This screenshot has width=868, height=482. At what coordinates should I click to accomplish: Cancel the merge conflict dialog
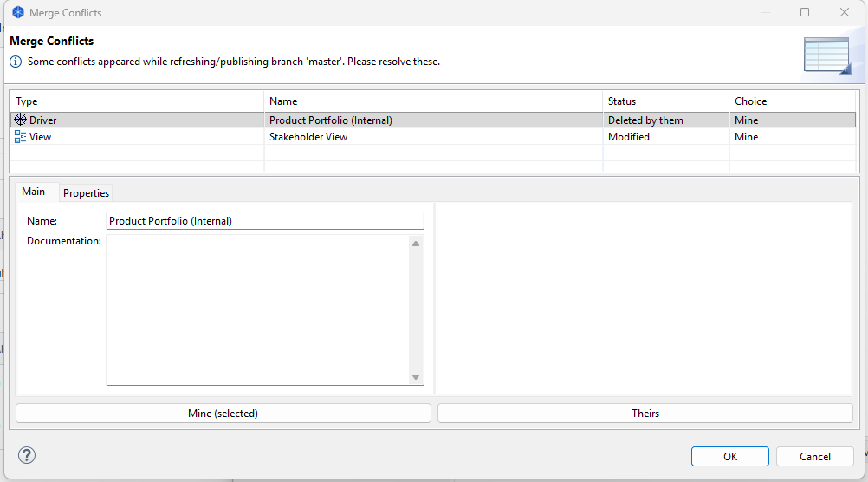(x=814, y=456)
